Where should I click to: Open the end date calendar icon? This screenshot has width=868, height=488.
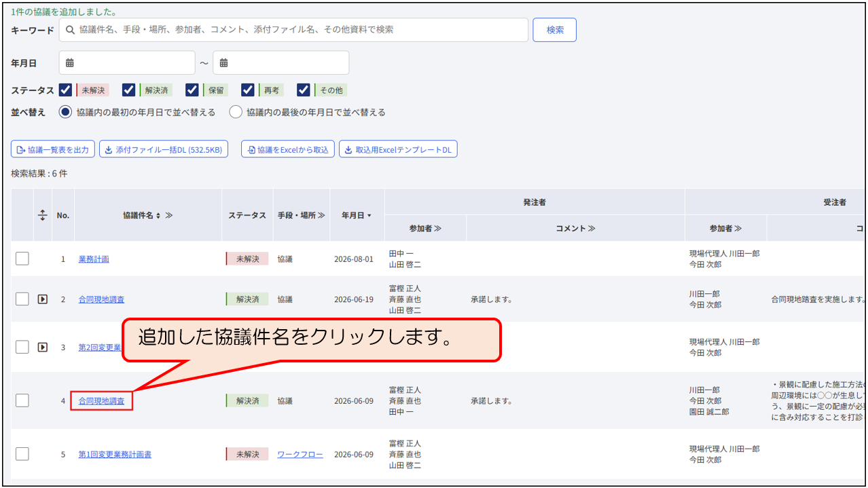(x=223, y=63)
